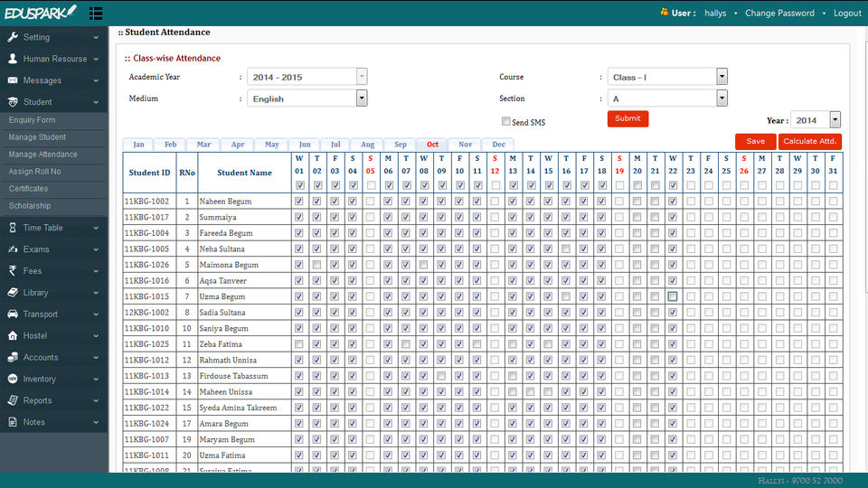Switch to the Sep month tab

tap(401, 145)
